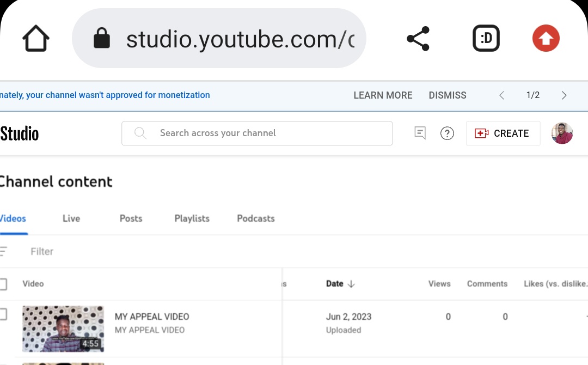This screenshot has width=588, height=365.
Task: Click the Views column header
Action: (439, 284)
